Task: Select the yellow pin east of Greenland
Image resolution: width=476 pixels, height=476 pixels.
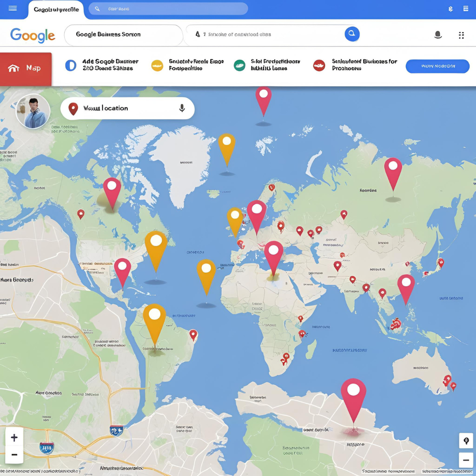Action: [x=227, y=150]
